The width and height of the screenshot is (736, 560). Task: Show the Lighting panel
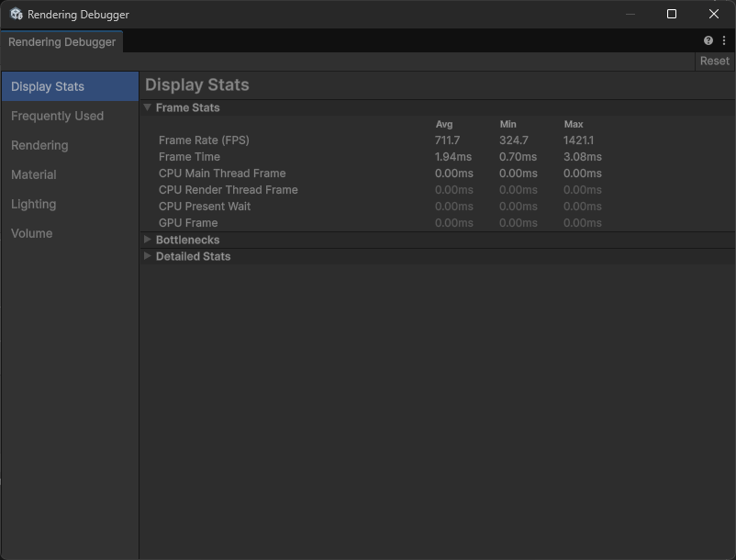click(x=34, y=204)
